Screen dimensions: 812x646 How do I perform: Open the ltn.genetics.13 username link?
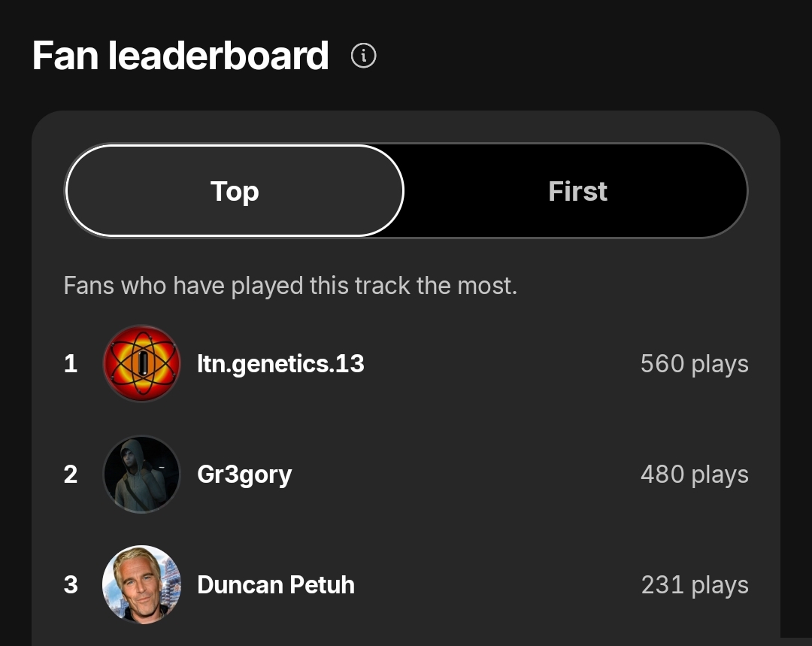pyautogui.click(x=280, y=364)
